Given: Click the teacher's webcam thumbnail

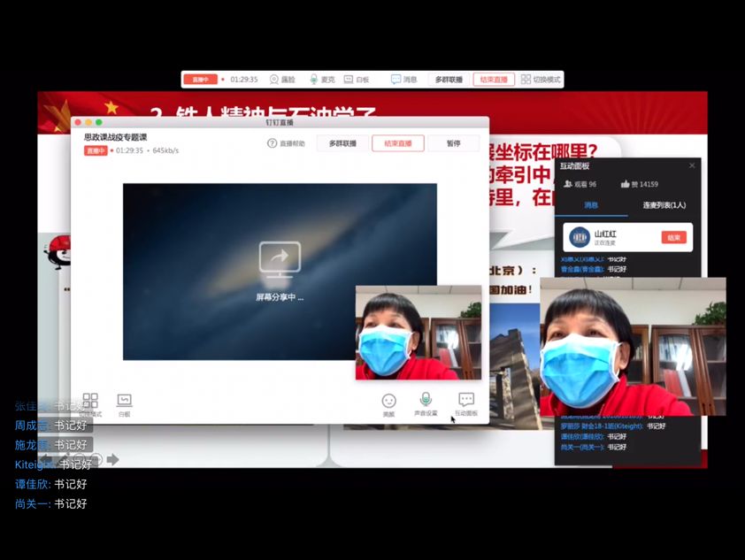Looking at the screenshot, I should pyautogui.click(x=419, y=332).
